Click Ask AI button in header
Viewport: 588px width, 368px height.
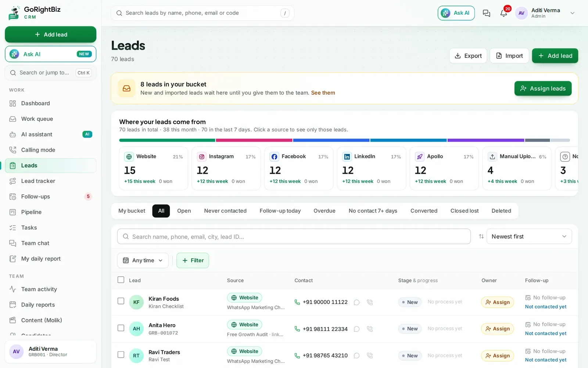click(456, 13)
